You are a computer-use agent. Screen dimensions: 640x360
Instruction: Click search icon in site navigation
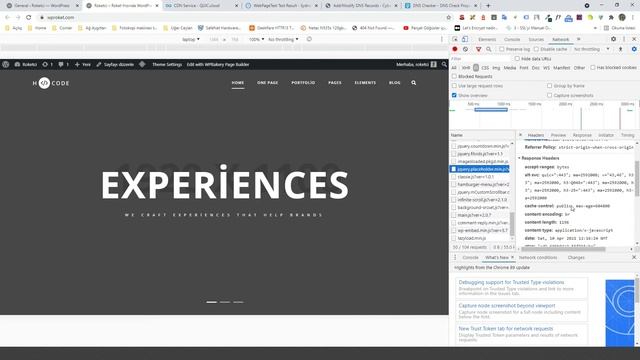[413, 83]
